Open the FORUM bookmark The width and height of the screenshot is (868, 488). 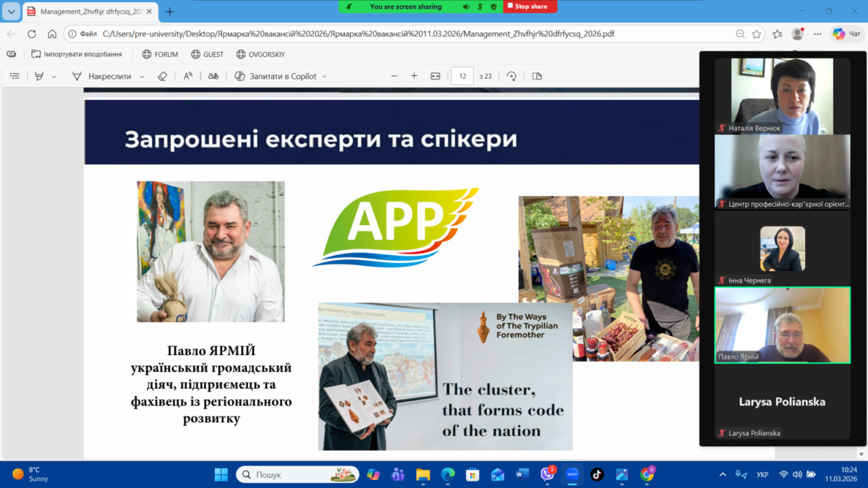pos(160,54)
